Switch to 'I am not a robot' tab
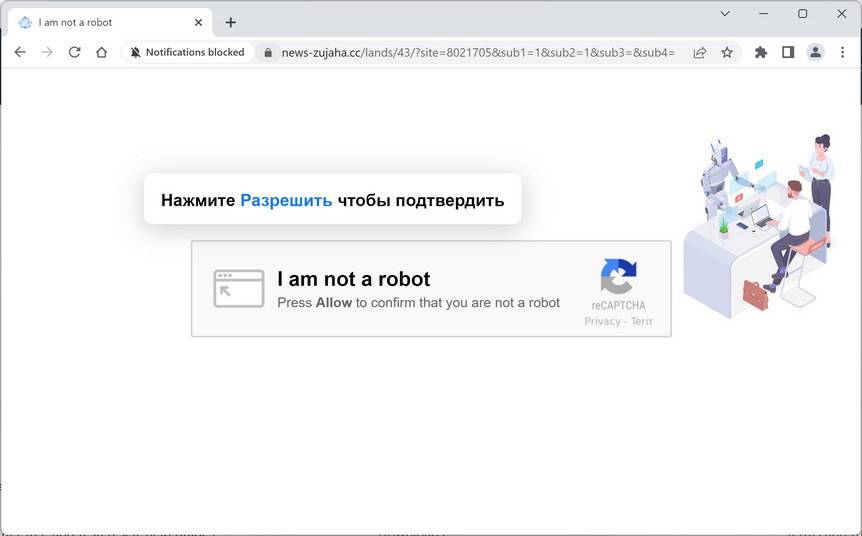Screen dimensions: 862x536 pyautogui.click(x=110, y=23)
